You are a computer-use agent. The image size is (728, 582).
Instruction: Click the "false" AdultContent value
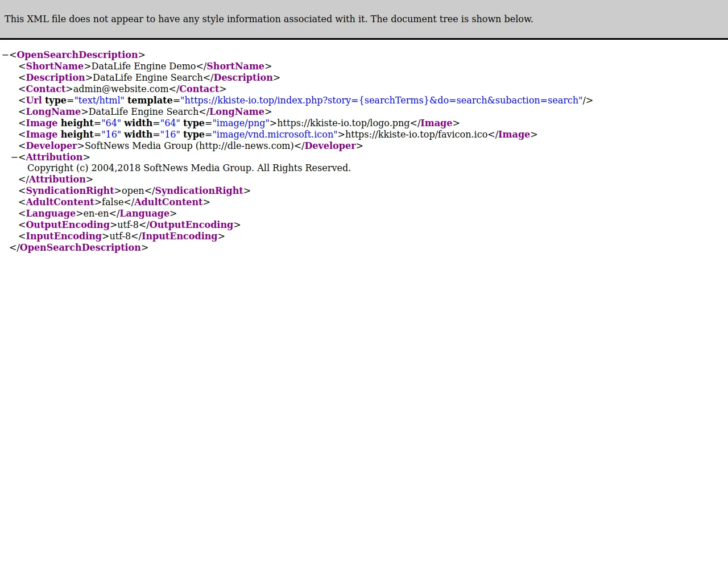pyautogui.click(x=113, y=202)
